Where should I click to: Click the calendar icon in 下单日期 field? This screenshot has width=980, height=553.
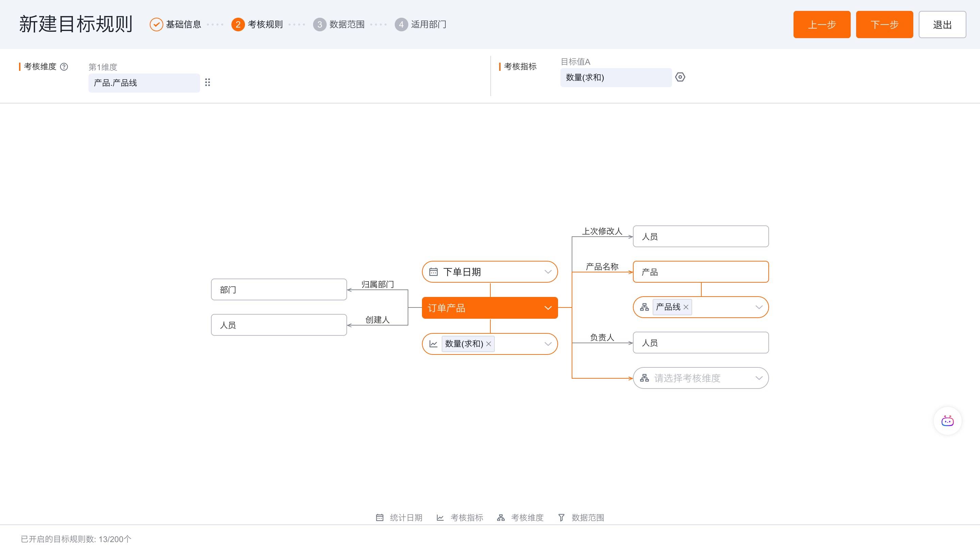(433, 272)
